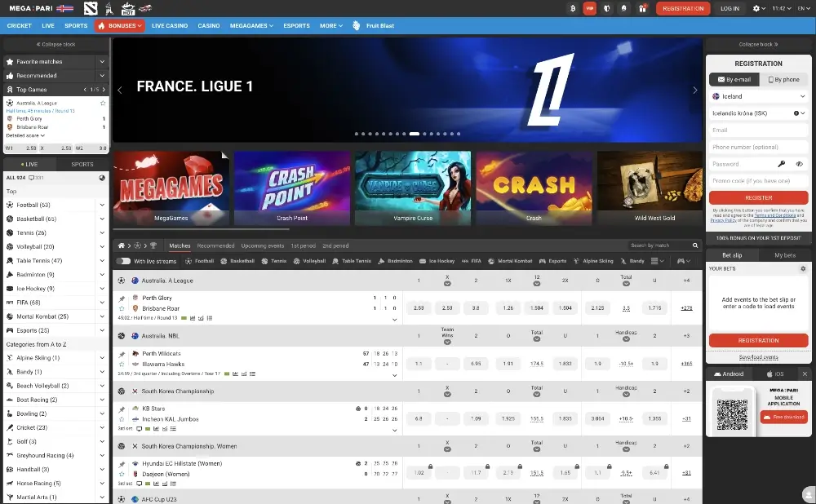Favorite the Australia A League star icon
816x504 pixels.
(103, 104)
